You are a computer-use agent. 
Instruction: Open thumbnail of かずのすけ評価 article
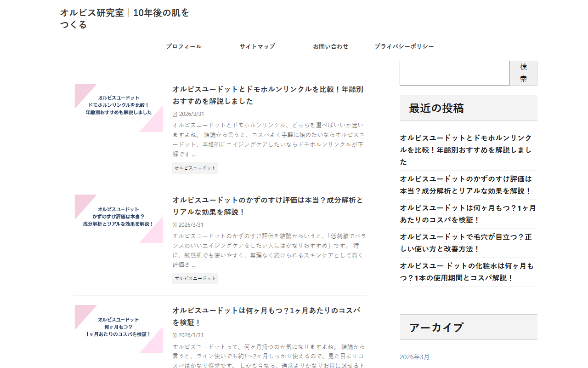(x=119, y=218)
